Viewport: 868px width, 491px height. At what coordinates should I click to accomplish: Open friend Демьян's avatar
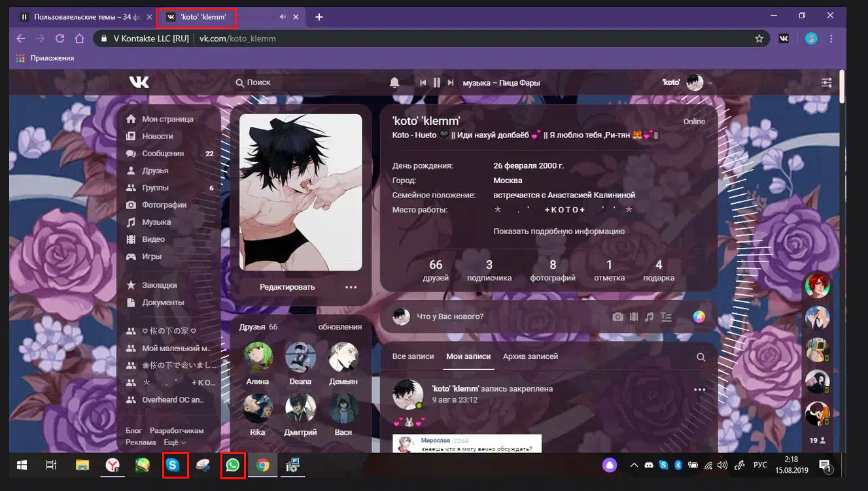[343, 357]
